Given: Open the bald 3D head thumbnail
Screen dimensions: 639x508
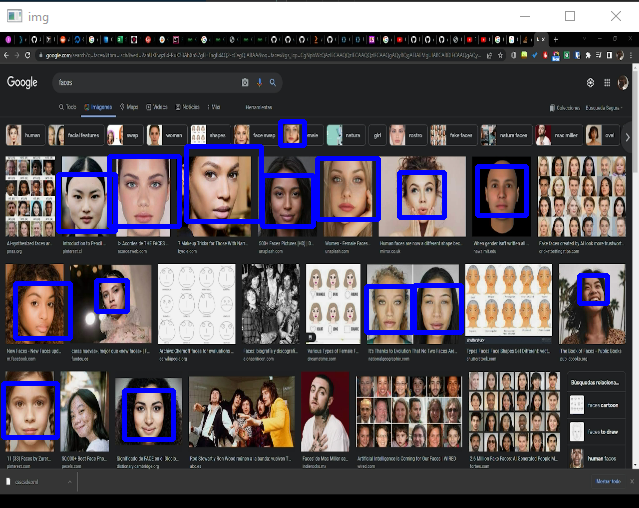Looking at the screenshot, I should (x=502, y=196).
